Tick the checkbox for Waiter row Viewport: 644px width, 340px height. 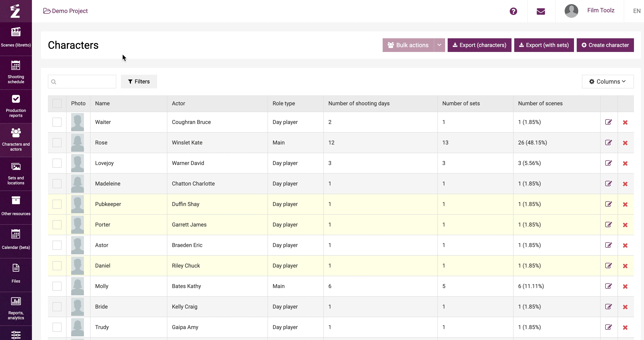click(57, 122)
